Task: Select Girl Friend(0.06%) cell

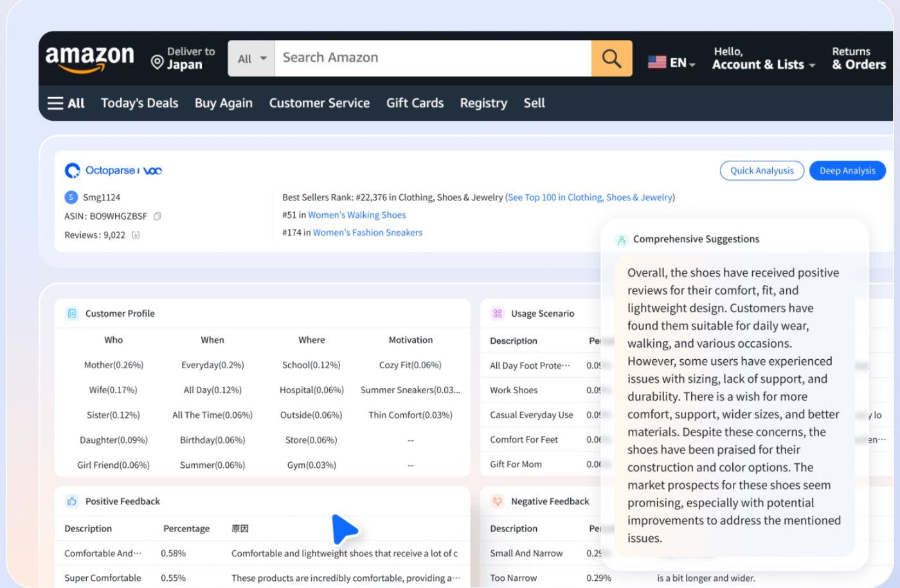Action: pos(113,465)
